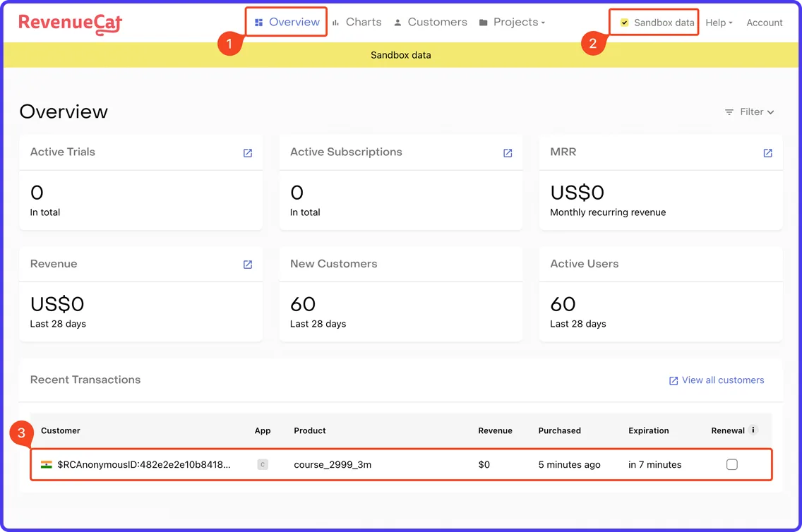The image size is (802, 532).
Task: Open MRR external link icon
Action: pos(767,153)
